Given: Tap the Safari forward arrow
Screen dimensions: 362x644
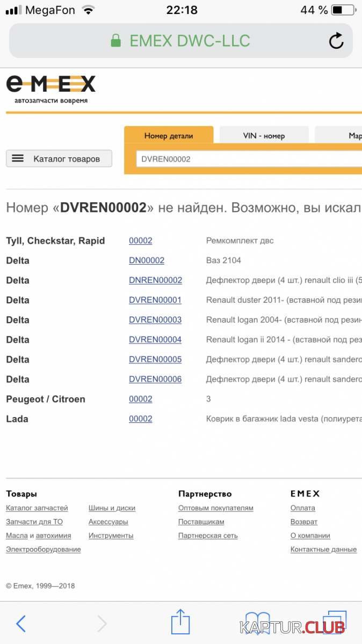Looking at the screenshot, I should [102, 624].
